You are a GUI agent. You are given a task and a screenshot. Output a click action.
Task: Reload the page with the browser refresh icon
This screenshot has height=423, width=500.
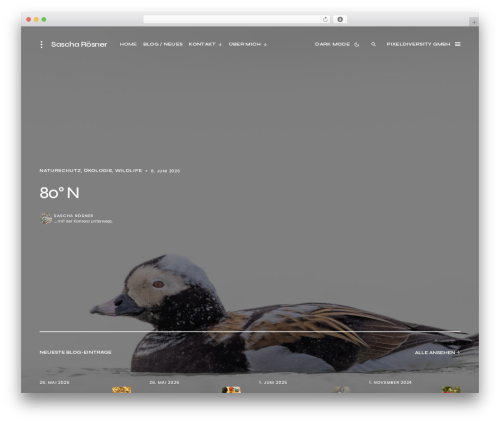[325, 19]
